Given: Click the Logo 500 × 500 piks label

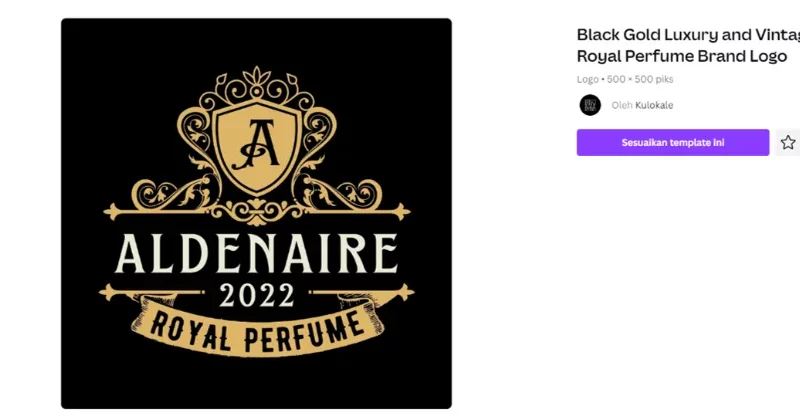Looking at the screenshot, I should point(625,79).
